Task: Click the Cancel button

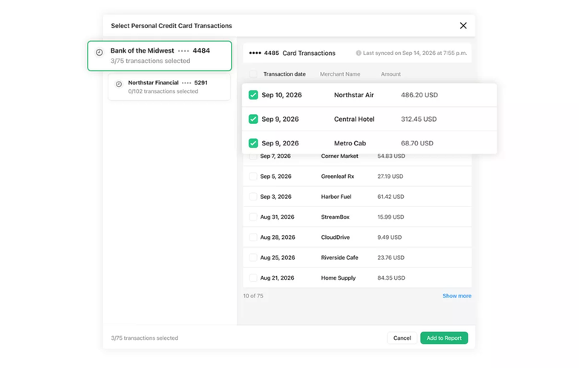Action: (402, 338)
